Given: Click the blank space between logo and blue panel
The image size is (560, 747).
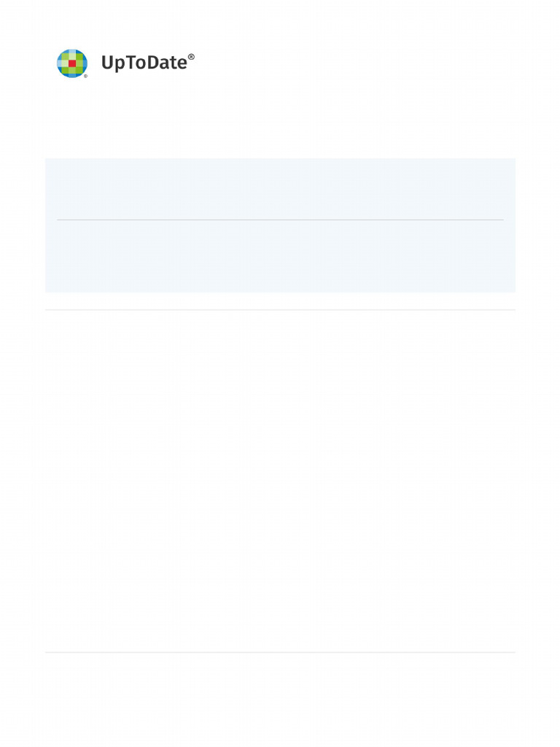Looking at the screenshot, I should click(280, 119).
